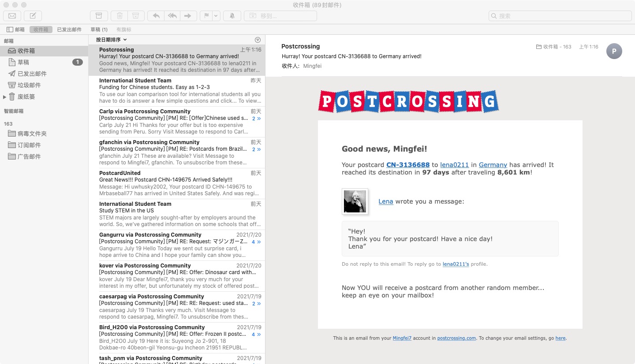Switch to 已发出邮件 in favorites bar
Viewport: 635px width, 364px height.
click(69, 30)
